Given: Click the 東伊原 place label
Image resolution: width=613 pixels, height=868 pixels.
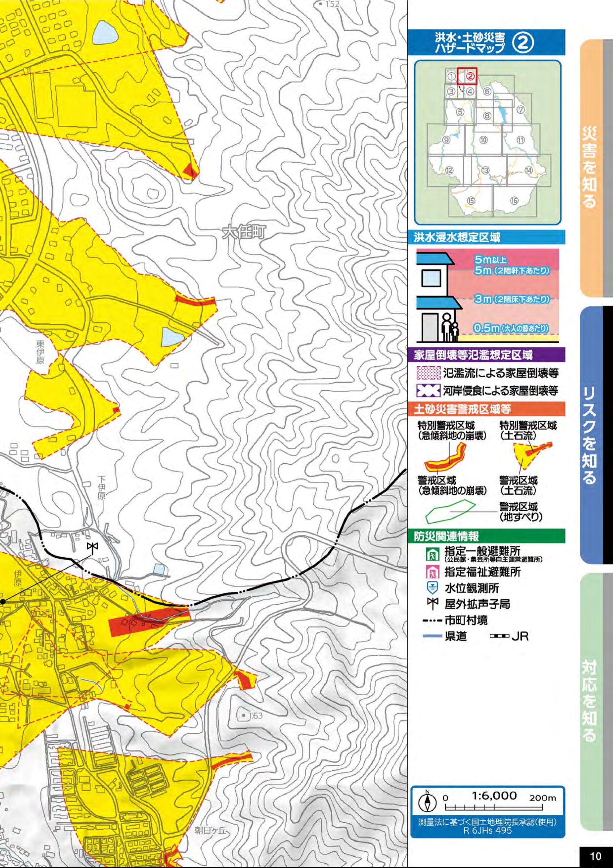Looking at the screenshot, I should (40, 352).
